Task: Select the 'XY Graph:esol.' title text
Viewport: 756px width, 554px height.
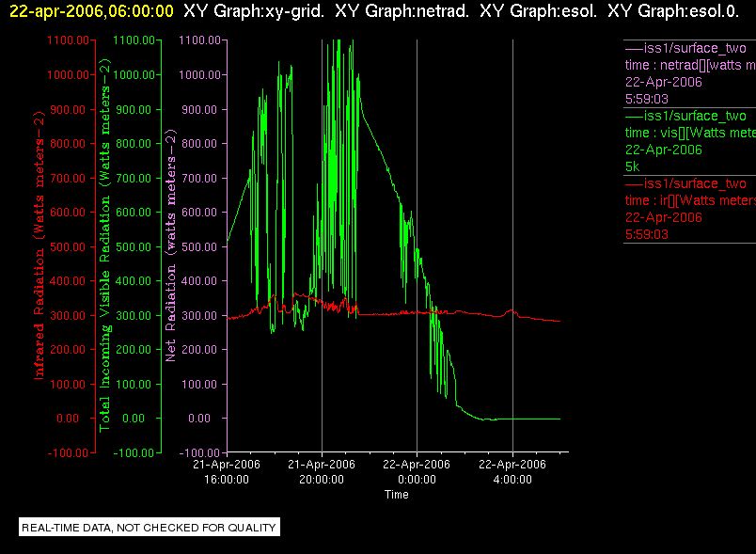Action: [538, 10]
